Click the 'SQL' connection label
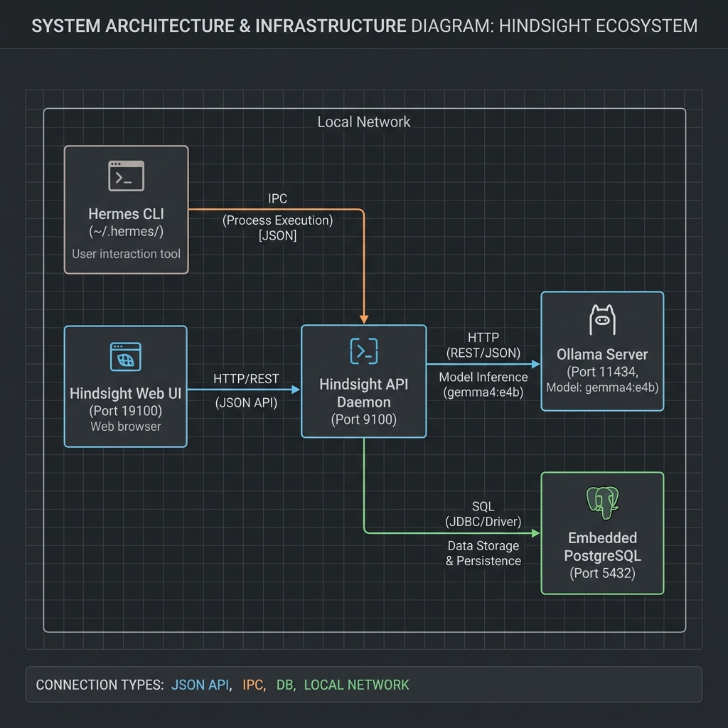Screen dimensions: 728x728 pyautogui.click(x=483, y=506)
